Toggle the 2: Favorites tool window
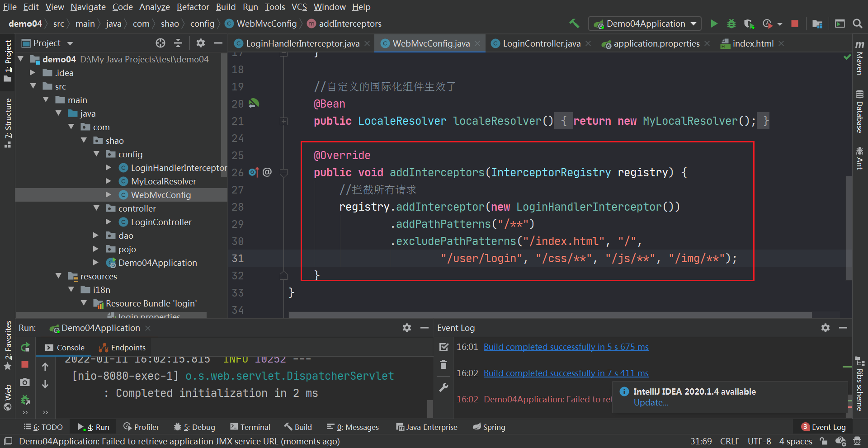The image size is (868, 448). [x=8, y=346]
